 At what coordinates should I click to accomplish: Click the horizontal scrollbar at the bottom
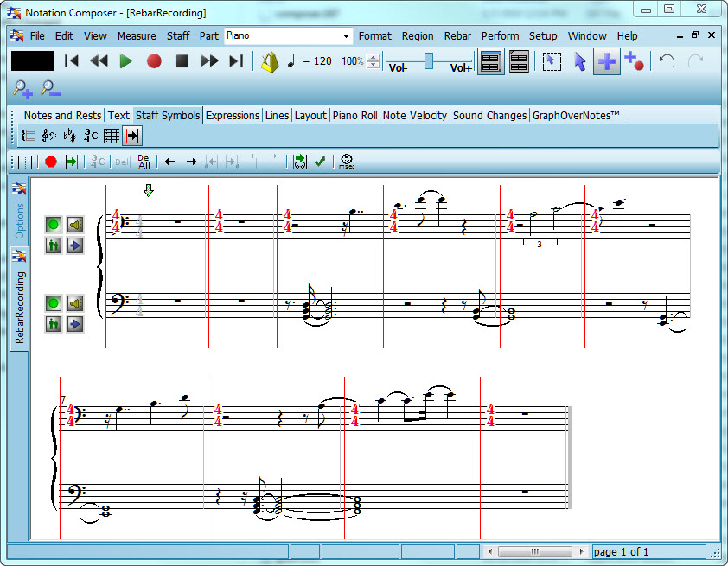tap(534, 550)
